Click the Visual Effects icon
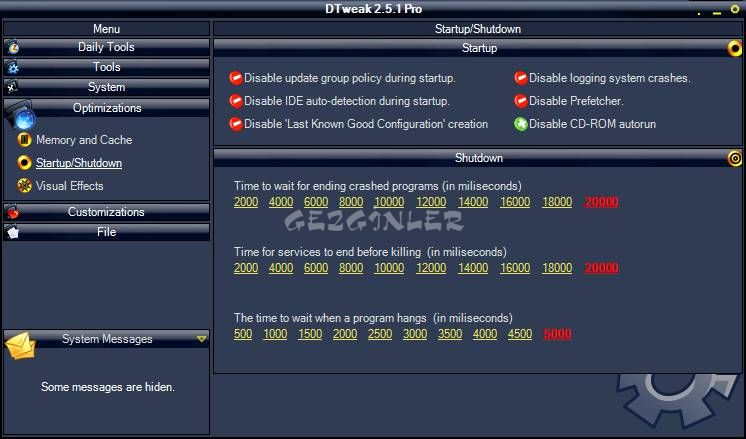Viewport: 746px width, 439px height. click(x=24, y=185)
